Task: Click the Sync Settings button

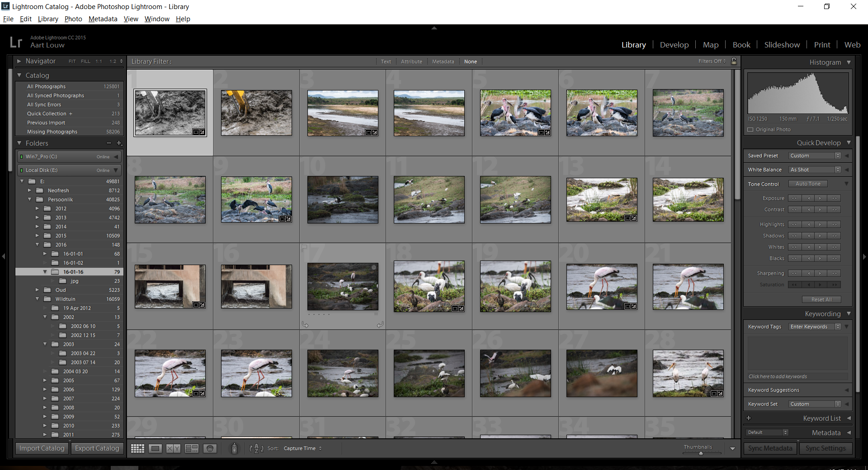Action: tap(826, 448)
